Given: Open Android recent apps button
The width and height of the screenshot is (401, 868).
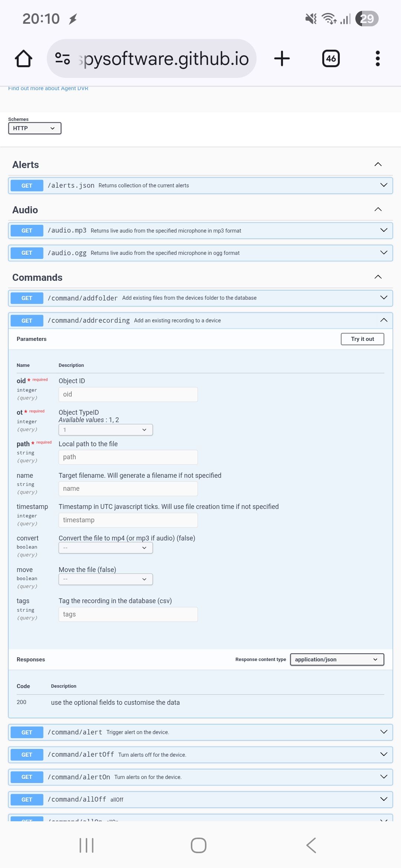Looking at the screenshot, I should point(87,845).
